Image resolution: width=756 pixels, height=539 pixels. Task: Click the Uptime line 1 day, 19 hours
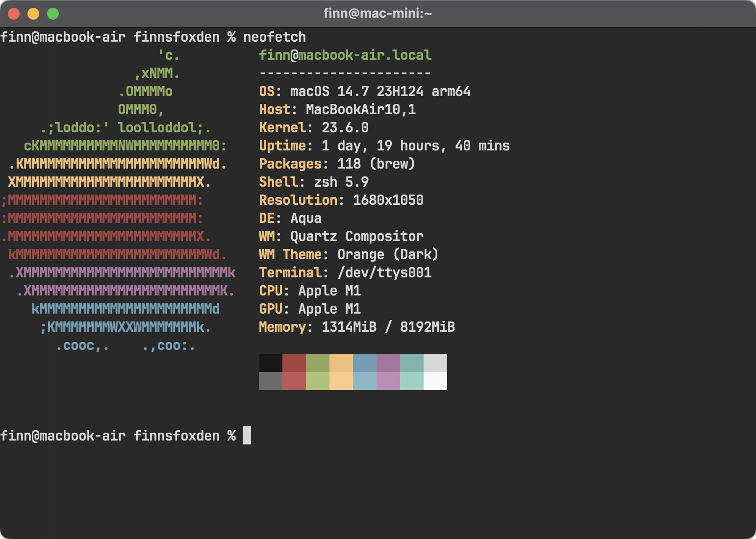click(384, 146)
